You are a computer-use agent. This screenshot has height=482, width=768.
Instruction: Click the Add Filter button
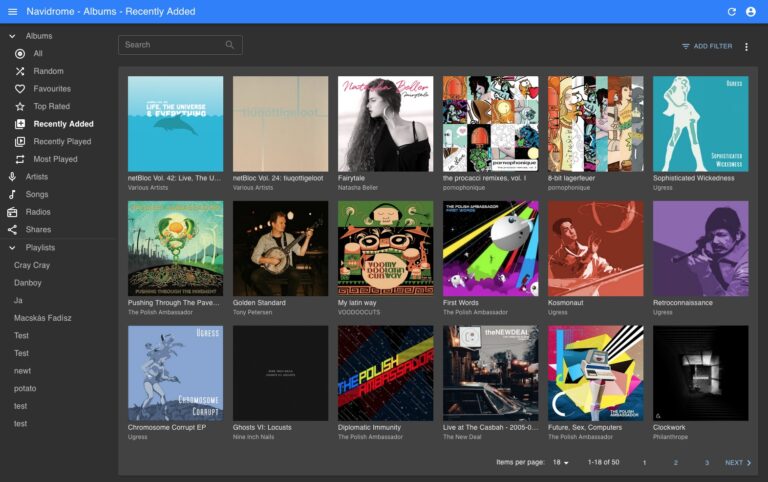[706, 46]
